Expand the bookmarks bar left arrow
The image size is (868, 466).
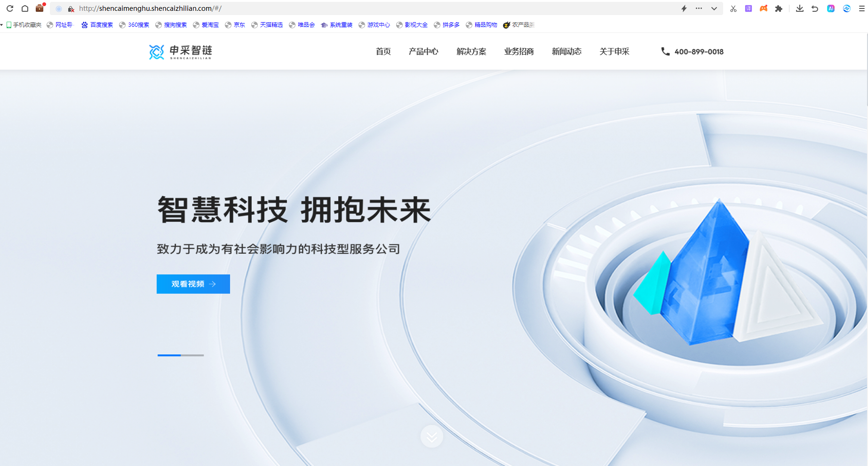point(2,25)
